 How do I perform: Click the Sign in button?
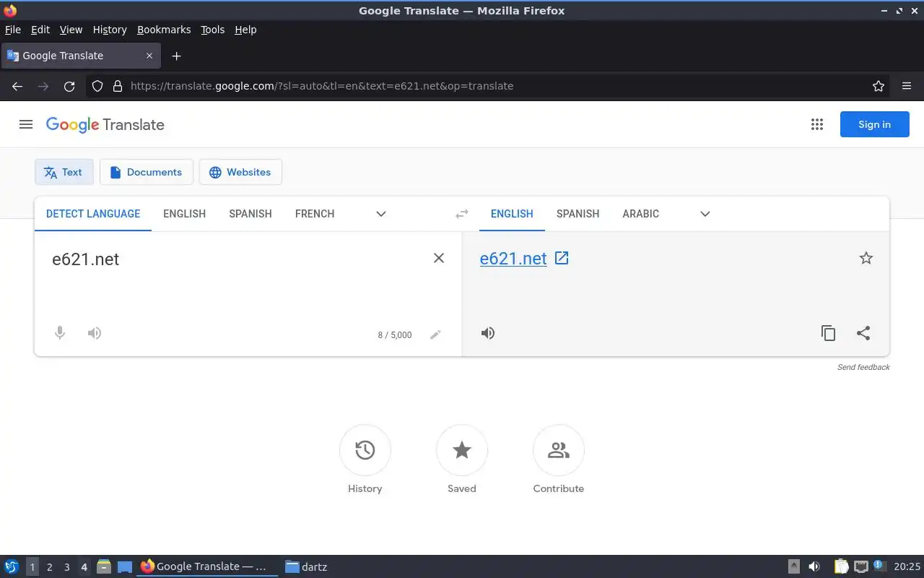(x=875, y=124)
